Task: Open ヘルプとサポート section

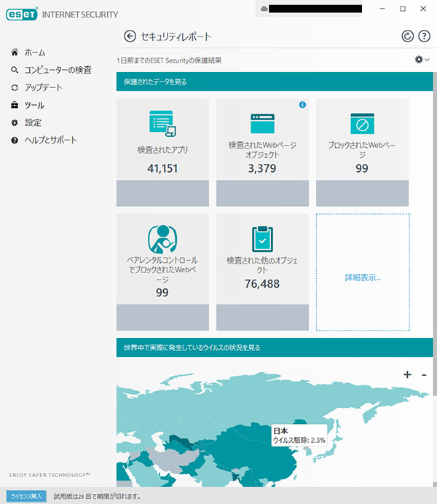Action: (x=50, y=140)
